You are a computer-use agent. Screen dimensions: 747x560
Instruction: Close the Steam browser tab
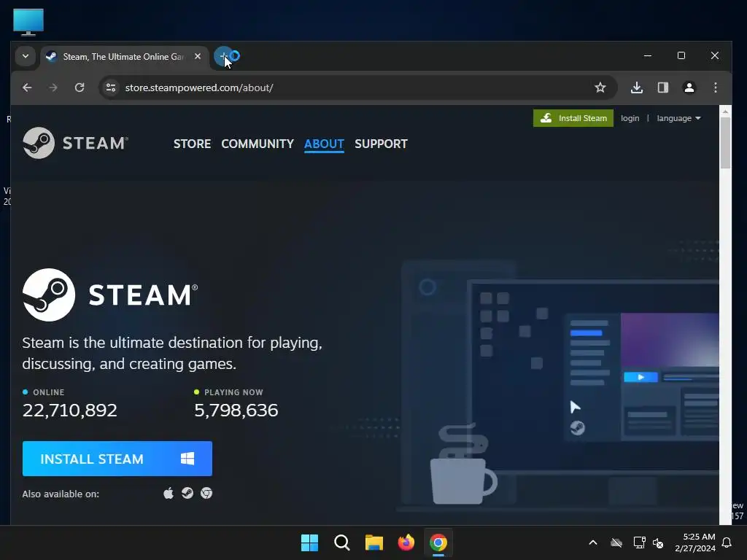point(197,56)
